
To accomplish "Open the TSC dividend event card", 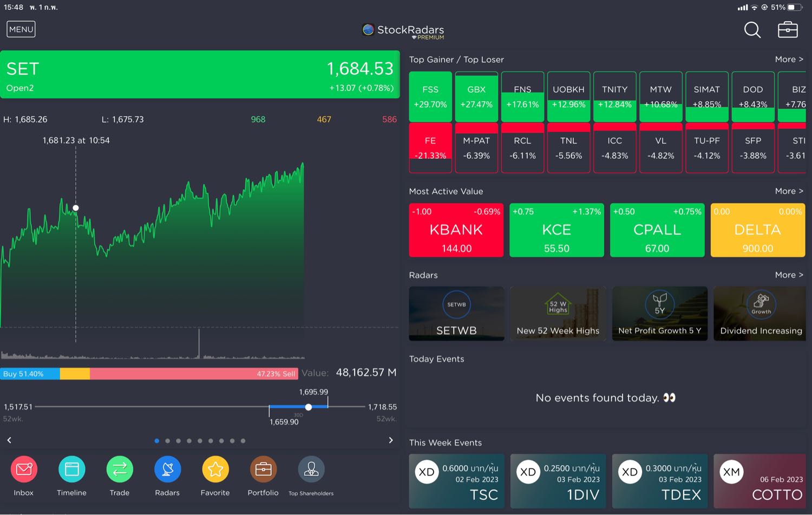I will (456, 481).
